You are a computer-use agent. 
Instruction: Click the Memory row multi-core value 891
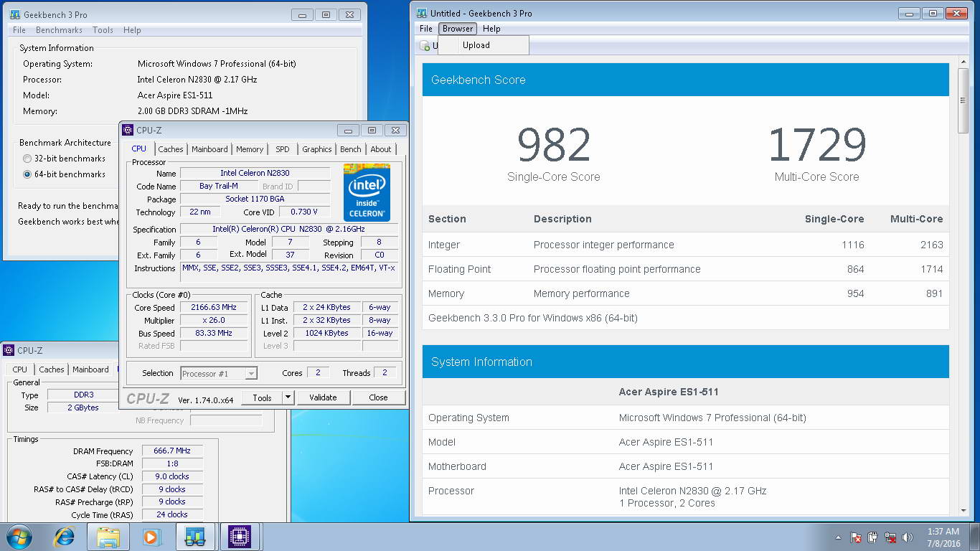coord(934,293)
